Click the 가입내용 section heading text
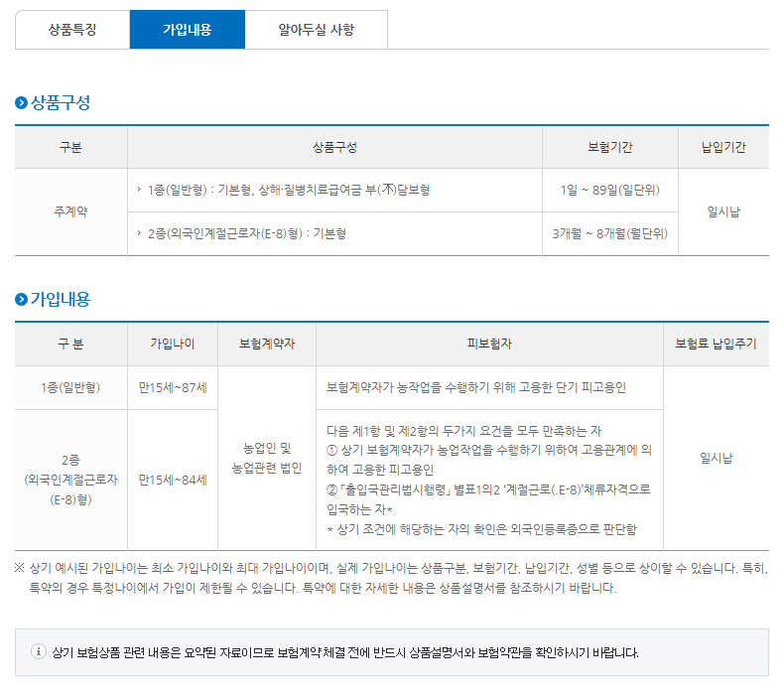 (x=61, y=300)
